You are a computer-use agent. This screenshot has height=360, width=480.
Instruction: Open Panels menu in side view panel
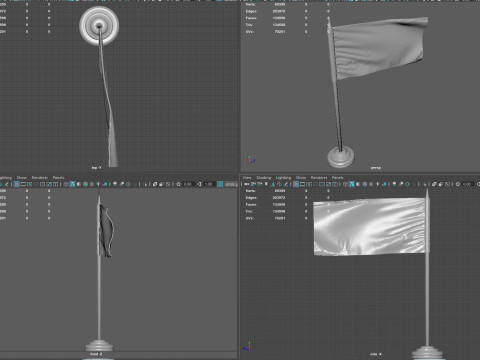pos(337,177)
